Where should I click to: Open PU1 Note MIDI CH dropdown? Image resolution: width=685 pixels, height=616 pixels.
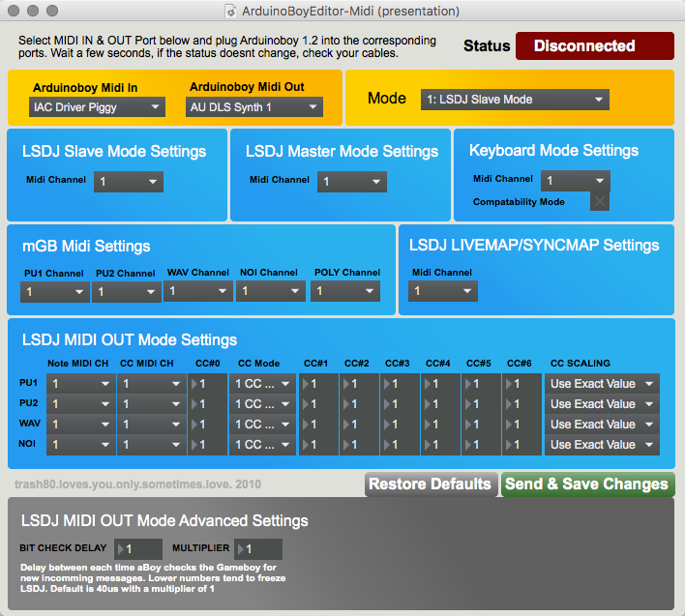(x=81, y=384)
